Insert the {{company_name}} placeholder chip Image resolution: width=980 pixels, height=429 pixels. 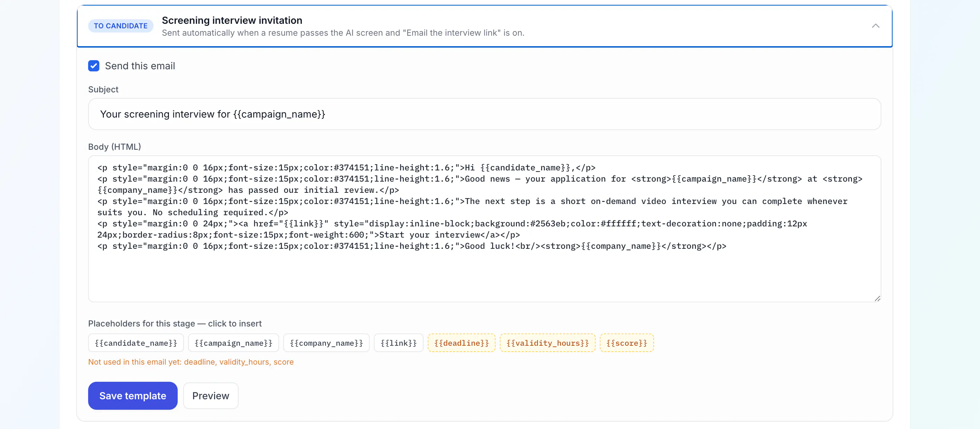[326, 343]
